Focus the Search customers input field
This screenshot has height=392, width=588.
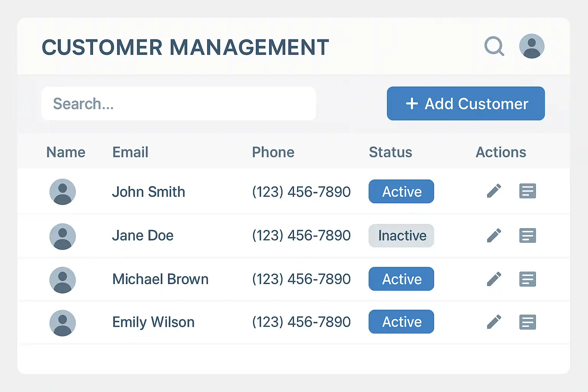coord(178,103)
